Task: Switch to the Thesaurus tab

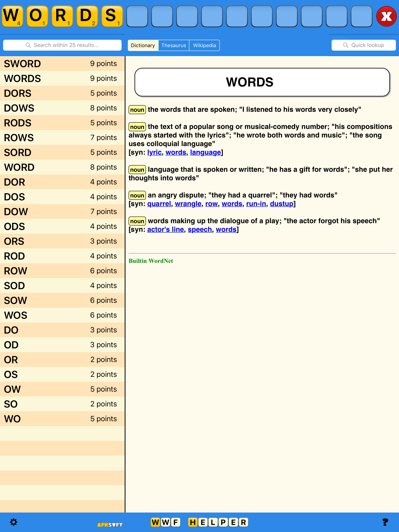Action: [x=174, y=45]
